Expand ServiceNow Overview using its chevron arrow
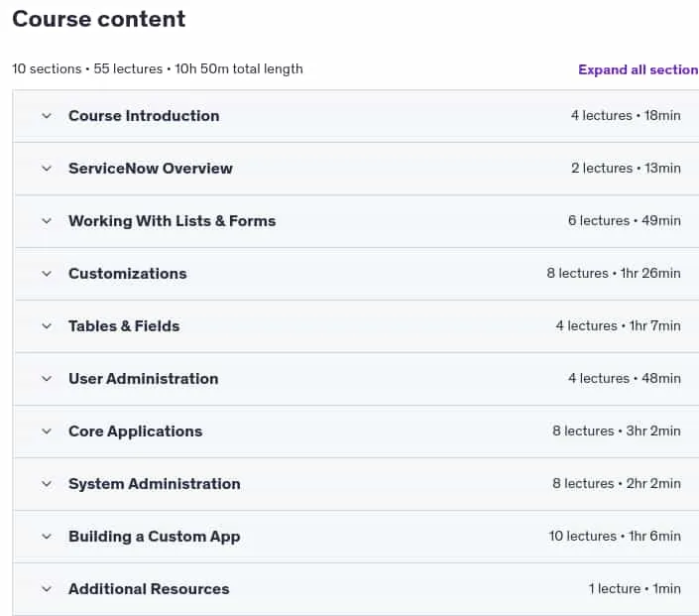Viewport: 699px width, 616px height. click(47, 169)
